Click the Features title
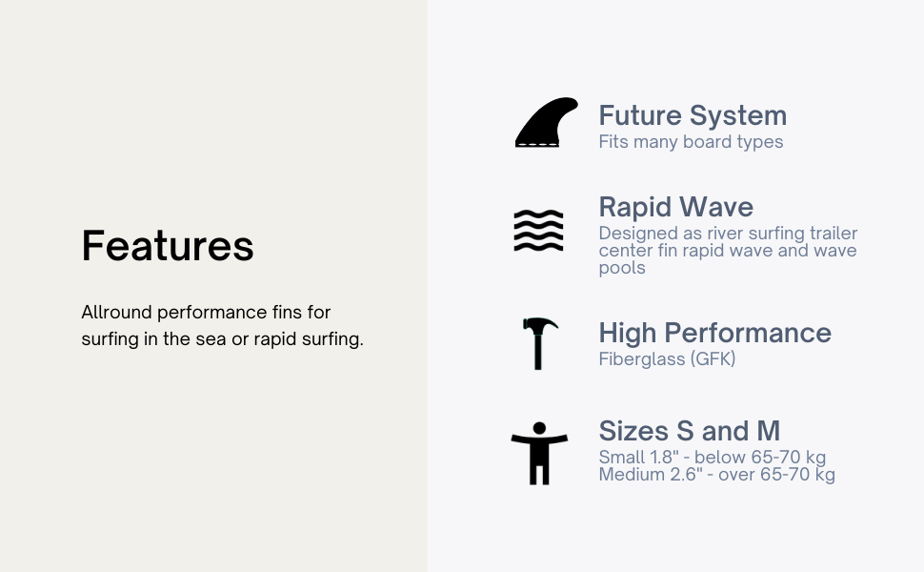 coord(168,246)
